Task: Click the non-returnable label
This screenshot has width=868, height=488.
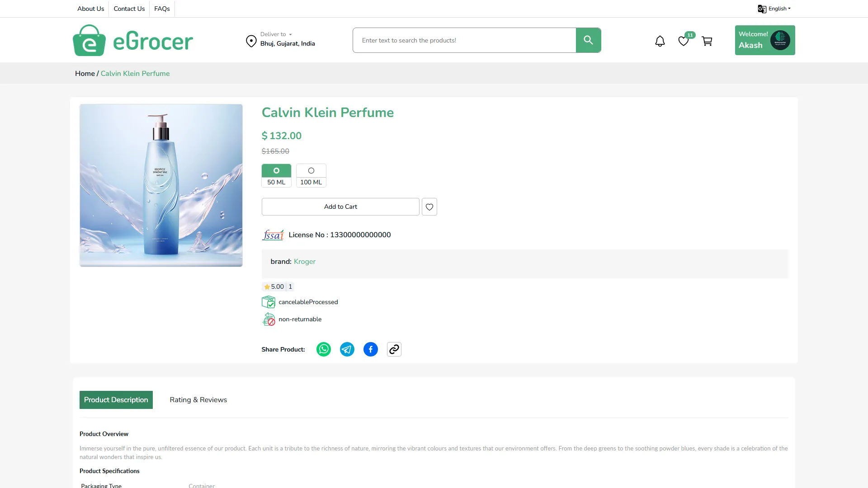Action: coord(300,319)
